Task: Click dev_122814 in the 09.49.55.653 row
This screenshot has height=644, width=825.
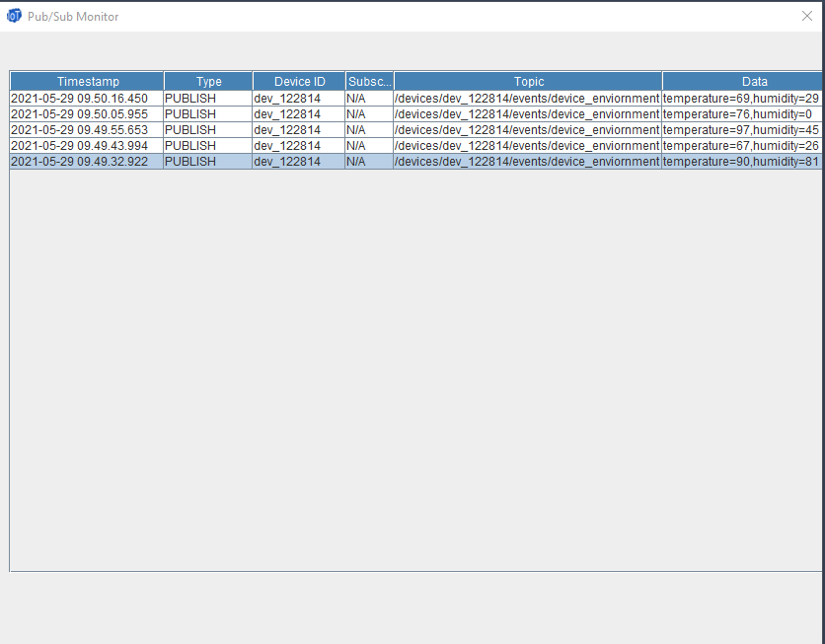Action: pyautogui.click(x=287, y=130)
